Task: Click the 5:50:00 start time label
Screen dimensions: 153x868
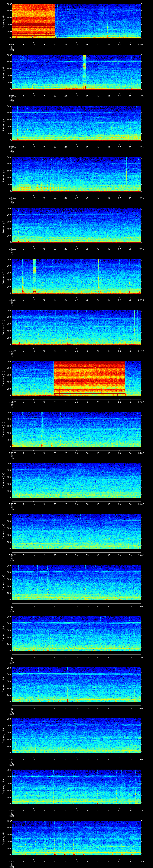Action: click(x=12, y=351)
